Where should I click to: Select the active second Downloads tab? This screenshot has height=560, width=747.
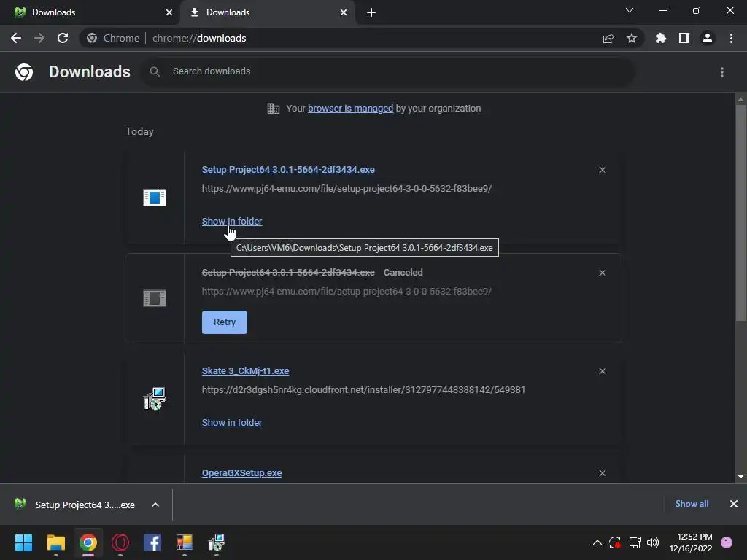267,12
